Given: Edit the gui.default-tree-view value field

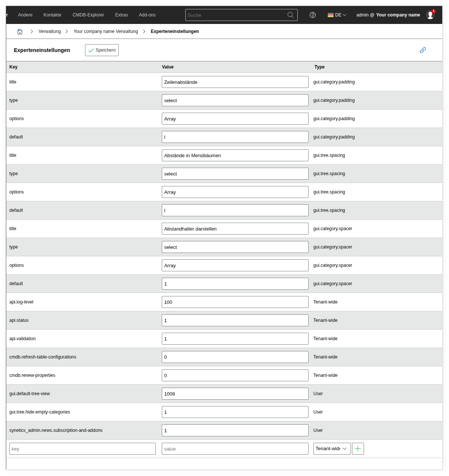Looking at the screenshot, I should pyautogui.click(x=235, y=394).
